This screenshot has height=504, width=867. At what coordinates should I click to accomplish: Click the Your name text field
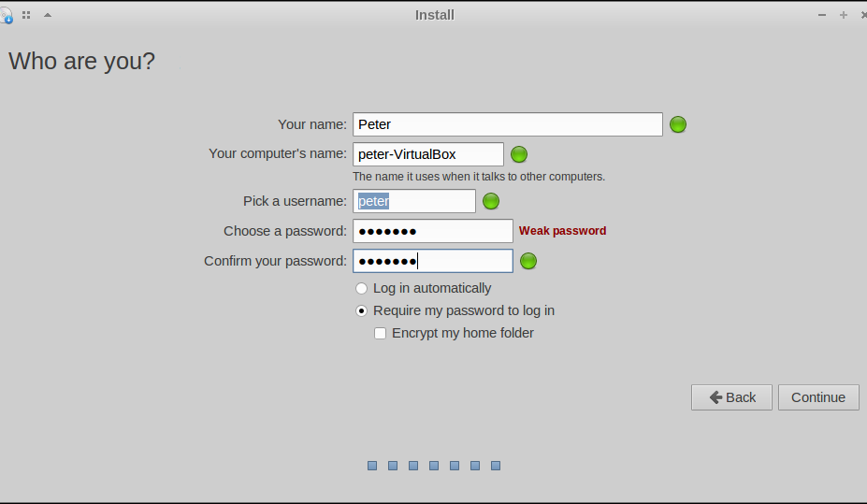click(507, 124)
